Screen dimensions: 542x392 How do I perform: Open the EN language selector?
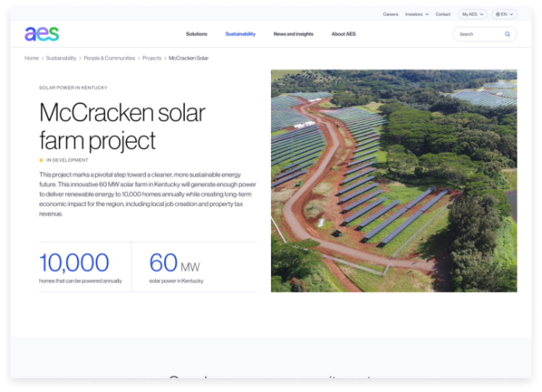coord(504,14)
